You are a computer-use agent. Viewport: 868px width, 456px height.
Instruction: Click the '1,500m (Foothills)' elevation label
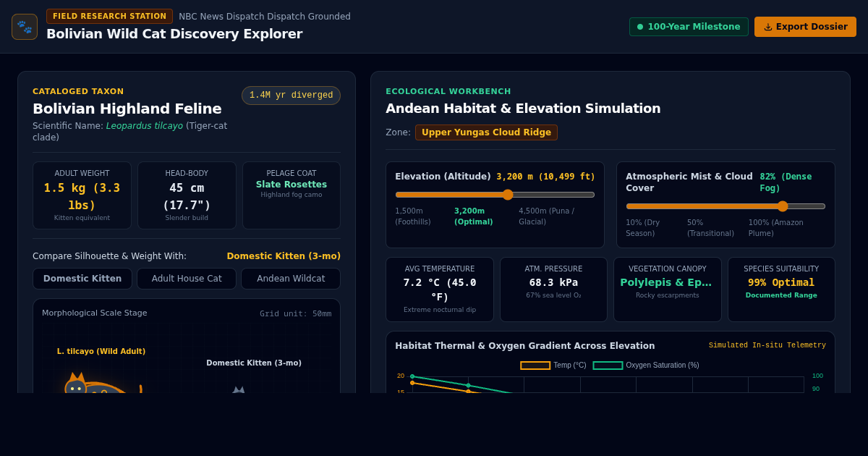pos(413,216)
